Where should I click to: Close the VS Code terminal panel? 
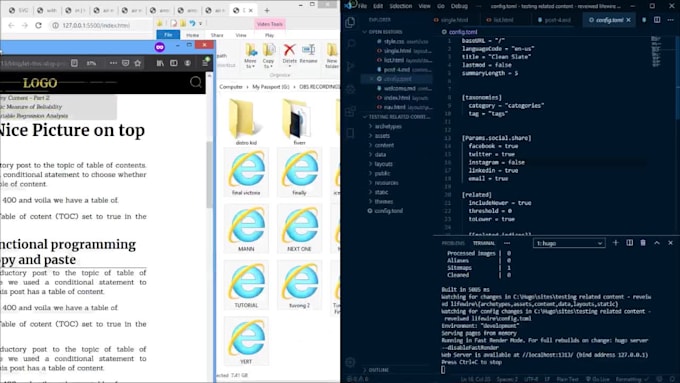670,243
